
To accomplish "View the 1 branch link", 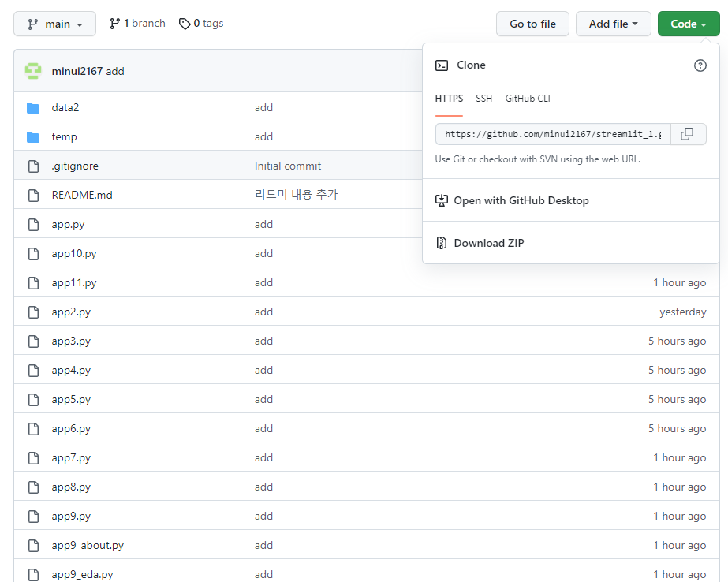I will [x=137, y=24].
